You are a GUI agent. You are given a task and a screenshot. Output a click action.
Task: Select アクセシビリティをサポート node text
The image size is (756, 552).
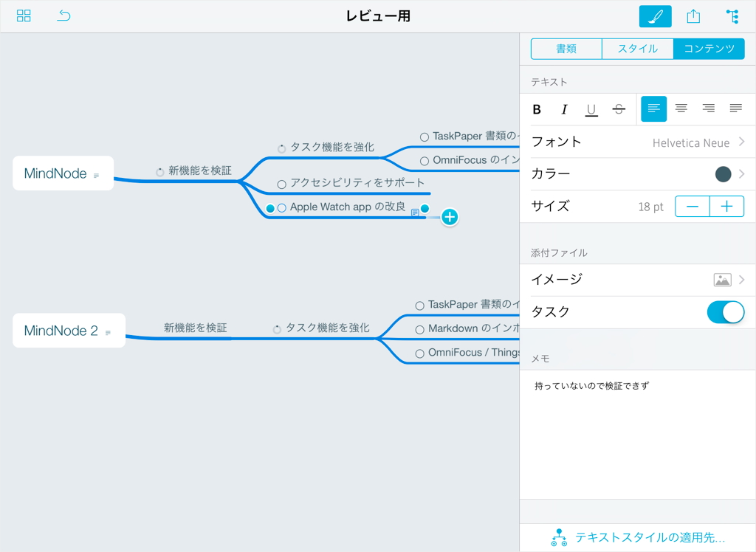click(357, 183)
